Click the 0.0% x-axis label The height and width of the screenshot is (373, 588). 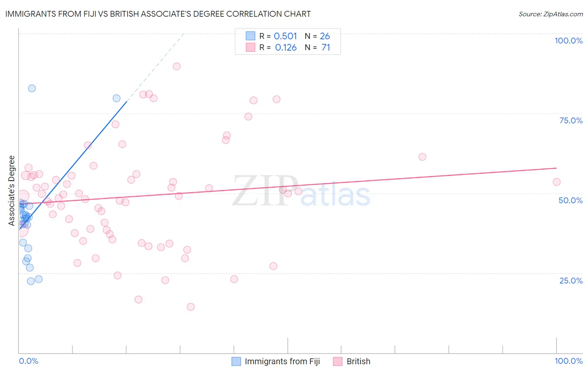(28, 361)
